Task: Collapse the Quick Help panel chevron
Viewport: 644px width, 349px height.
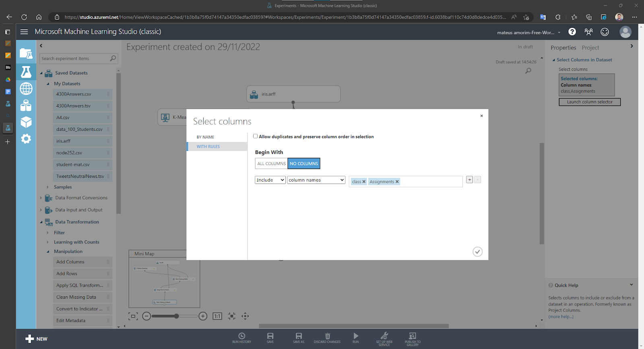Action: click(x=631, y=285)
